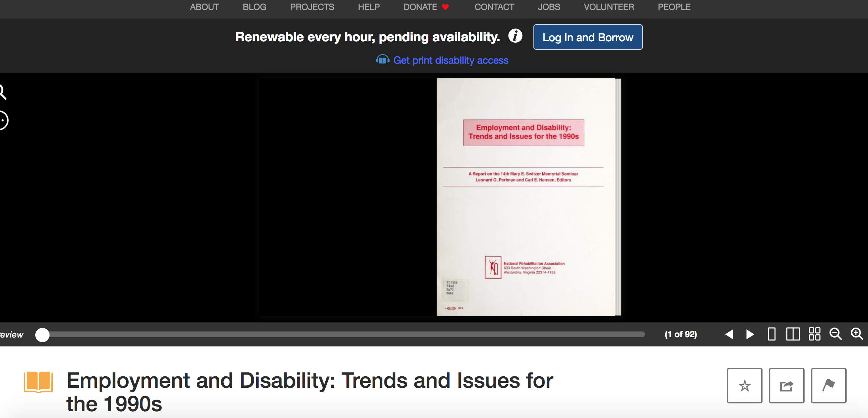Image resolution: width=868 pixels, height=418 pixels.
Task: Click the page navigation slider handle
Action: (42, 335)
